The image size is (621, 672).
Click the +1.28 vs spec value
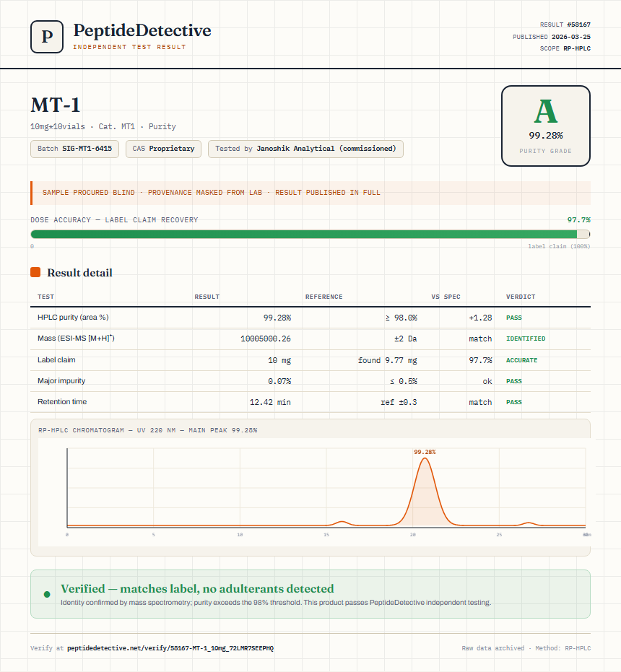click(480, 318)
